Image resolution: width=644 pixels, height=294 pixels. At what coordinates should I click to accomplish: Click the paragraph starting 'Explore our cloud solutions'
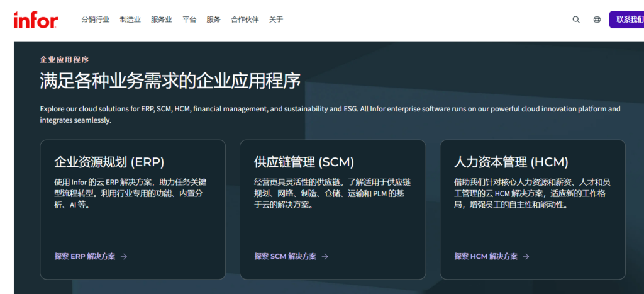(330, 115)
